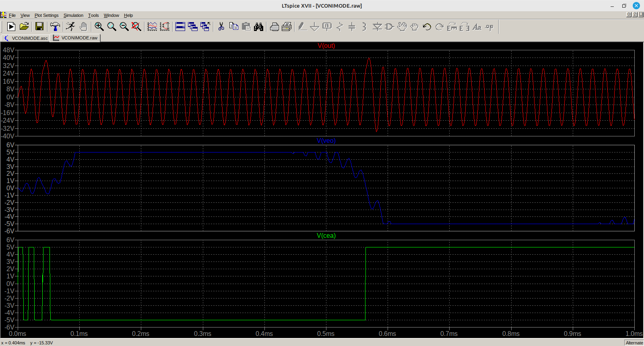
Task: Select the Move hand tool
Action: pyautogui.click(x=402, y=27)
